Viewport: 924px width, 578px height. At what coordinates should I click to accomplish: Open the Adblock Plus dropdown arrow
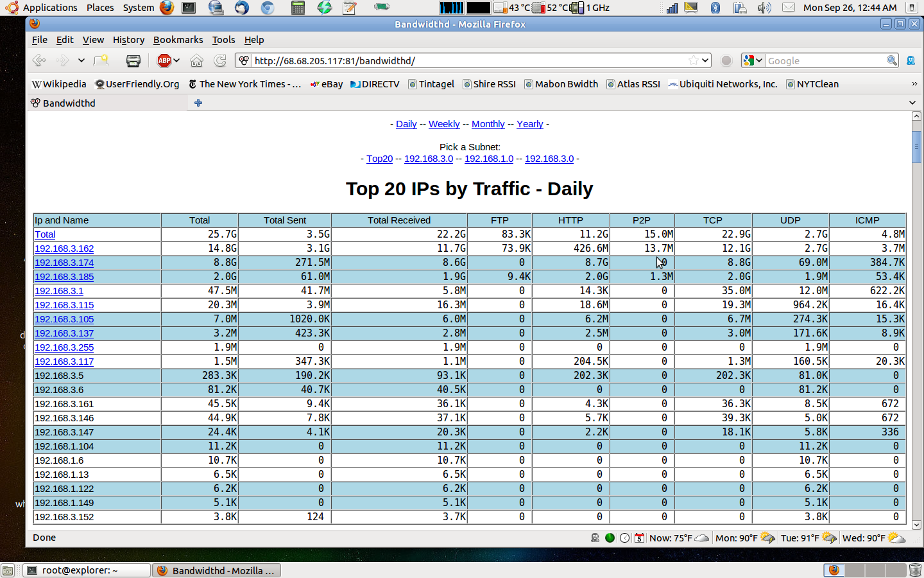coord(176,60)
